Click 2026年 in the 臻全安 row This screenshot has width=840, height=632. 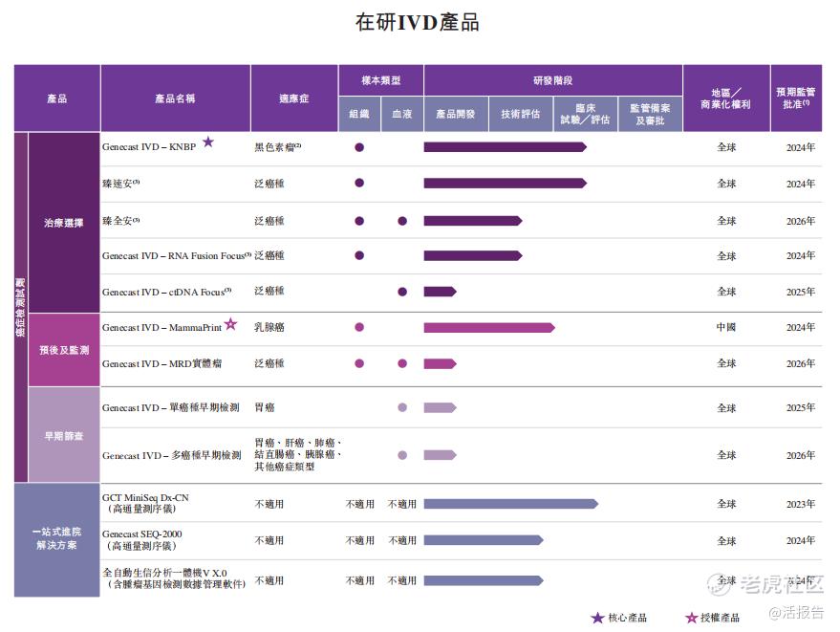click(801, 221)
